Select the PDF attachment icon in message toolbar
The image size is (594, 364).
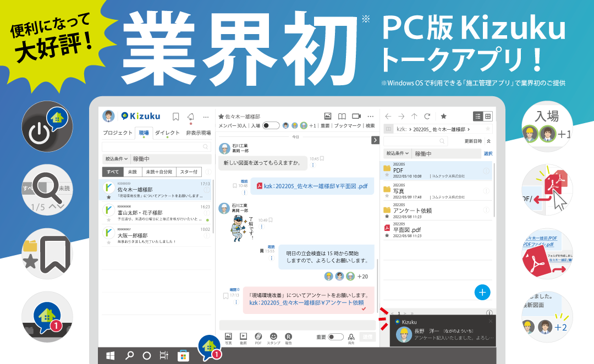[258, 335]
